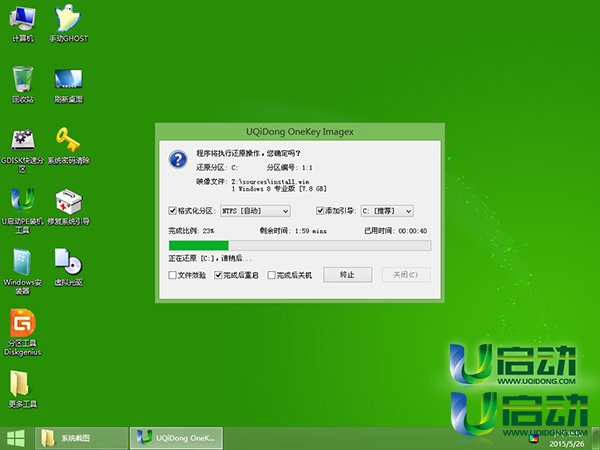Click the 分区编号: 1:1 text
Image resolution: width=600 pixels, height=450 pixels.
[289, 168]
